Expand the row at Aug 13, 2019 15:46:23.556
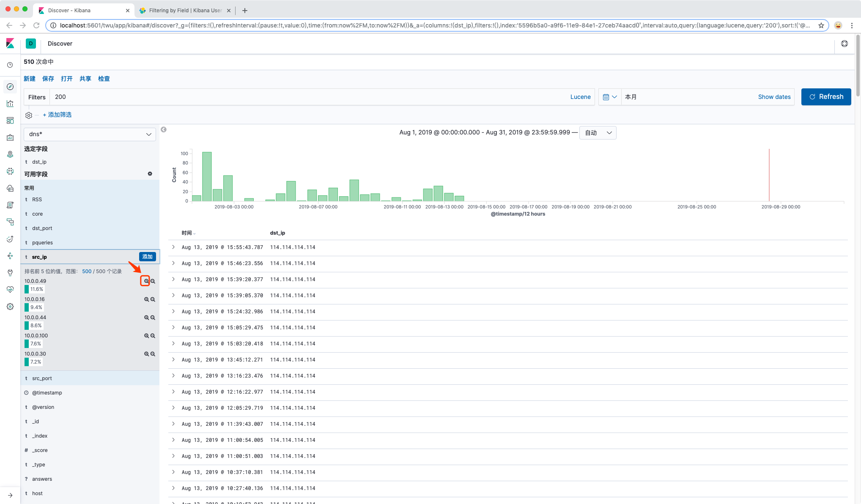This screenshot has width=861, height=504. [x=173, y=263]
